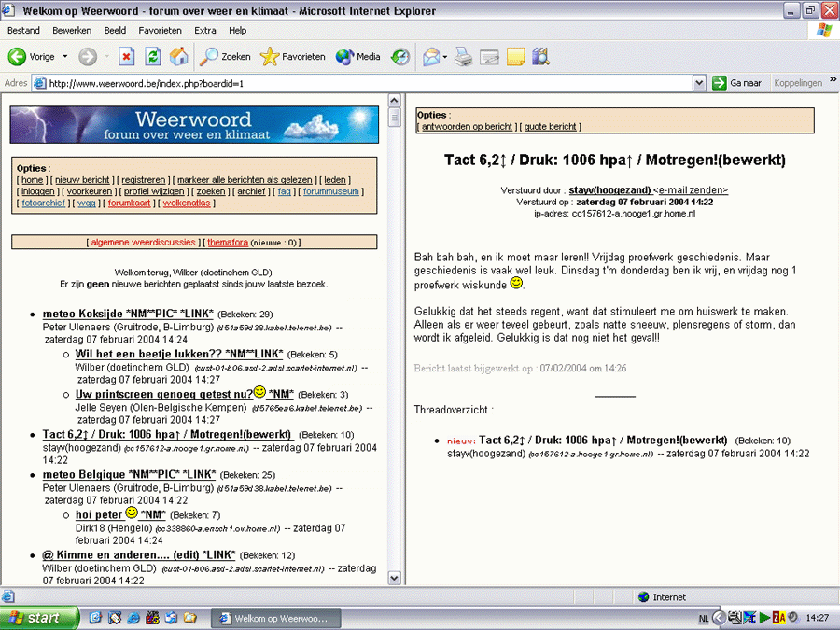Go to the Home page icon
The width and height of the screenshot is (840, 630).
pyautogui.click(x=179, y=57)
